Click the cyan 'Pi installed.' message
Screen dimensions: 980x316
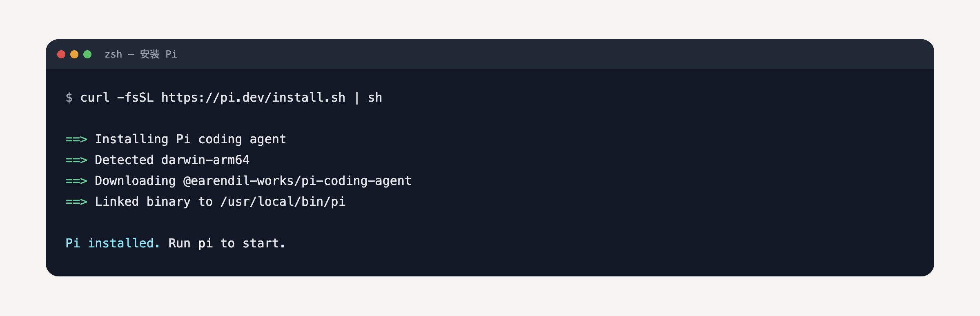coord(113,243)
